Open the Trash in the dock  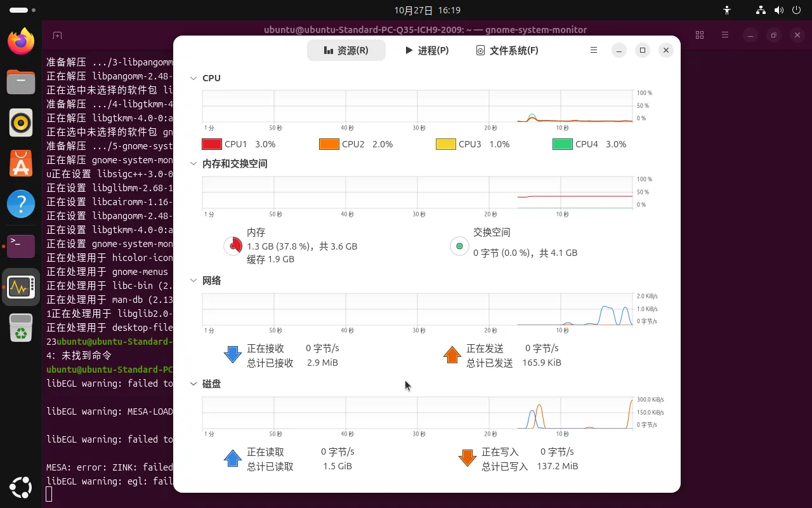click(21, 328)
